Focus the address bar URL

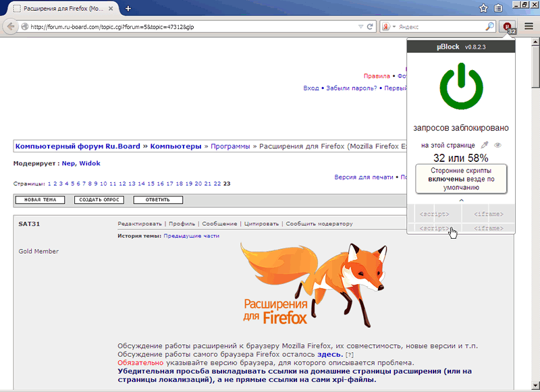[193, 26]
